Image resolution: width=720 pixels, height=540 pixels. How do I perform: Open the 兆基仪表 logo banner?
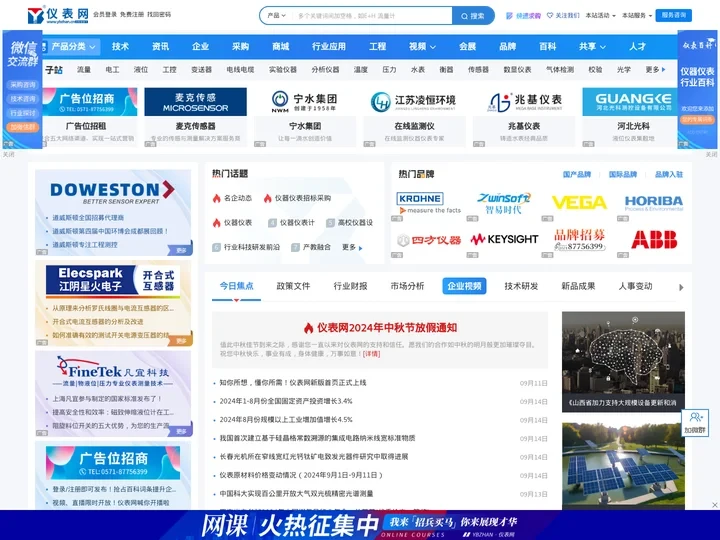[524, 102]
